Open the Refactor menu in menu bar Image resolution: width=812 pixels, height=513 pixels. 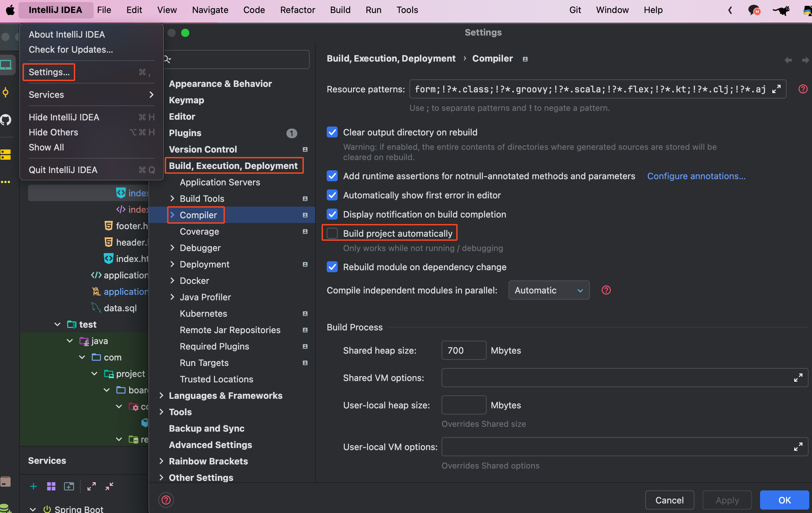tap(297, 10)
